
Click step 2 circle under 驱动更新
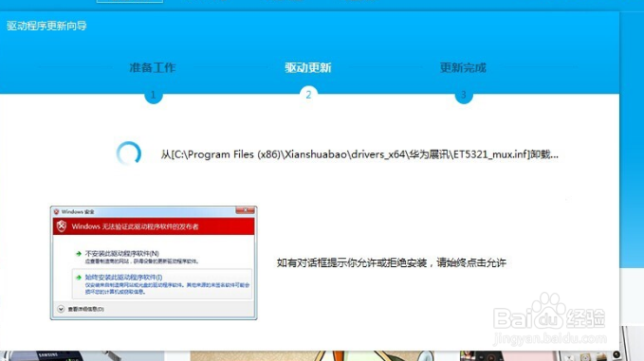click(308, 95)
